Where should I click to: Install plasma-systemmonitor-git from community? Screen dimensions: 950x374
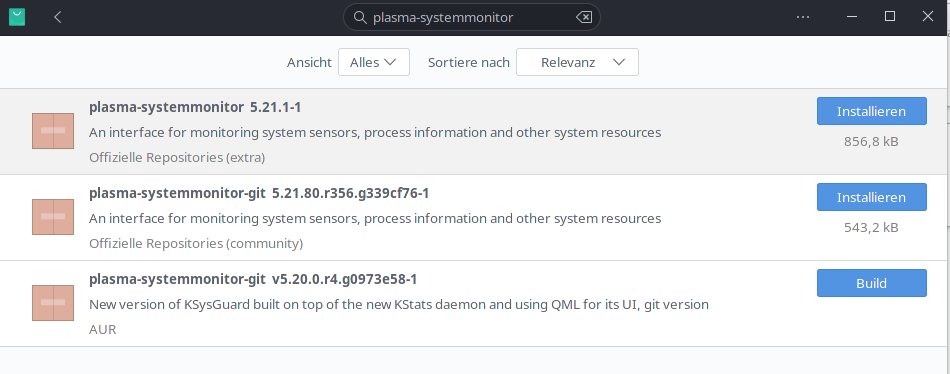[871, 197]
